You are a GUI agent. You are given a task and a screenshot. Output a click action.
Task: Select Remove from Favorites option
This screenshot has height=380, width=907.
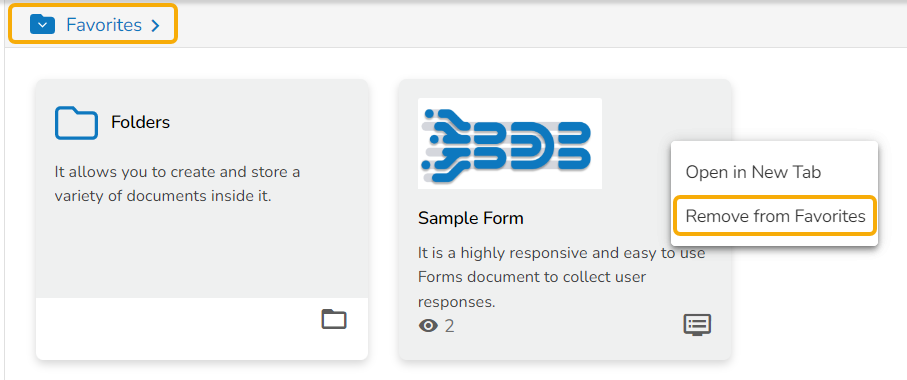[775, 216]
